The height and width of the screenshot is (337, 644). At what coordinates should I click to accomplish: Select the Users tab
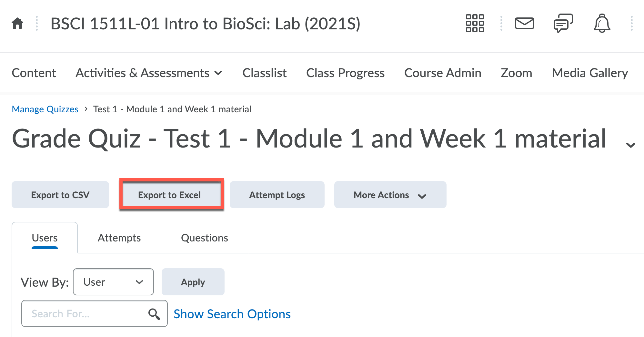(45, 238)
